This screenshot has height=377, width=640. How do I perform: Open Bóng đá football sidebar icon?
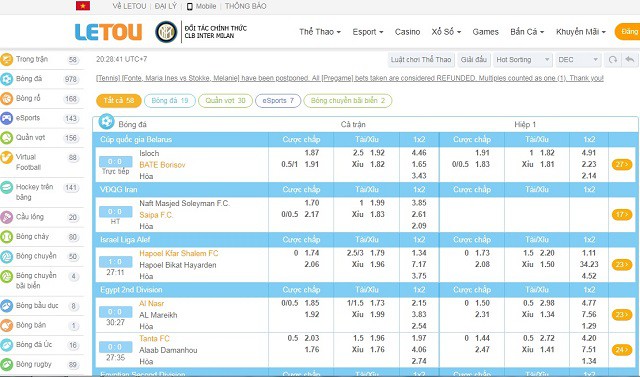coord(7,79)
